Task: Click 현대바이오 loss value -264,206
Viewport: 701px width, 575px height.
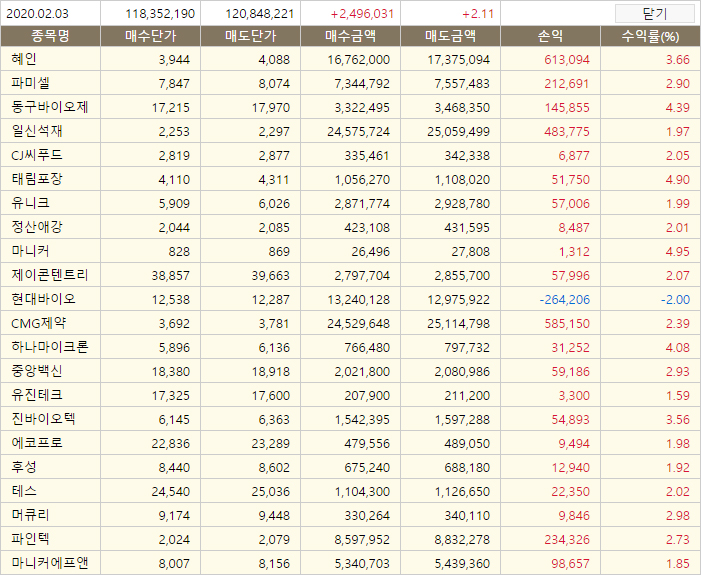Action: (x=565, y=300)
